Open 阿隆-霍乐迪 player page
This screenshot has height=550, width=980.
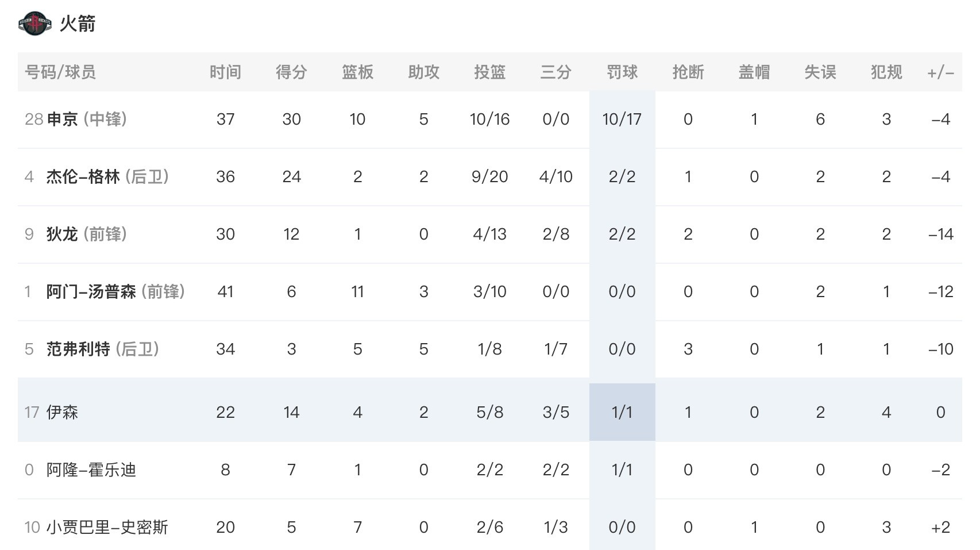point(91,470)
